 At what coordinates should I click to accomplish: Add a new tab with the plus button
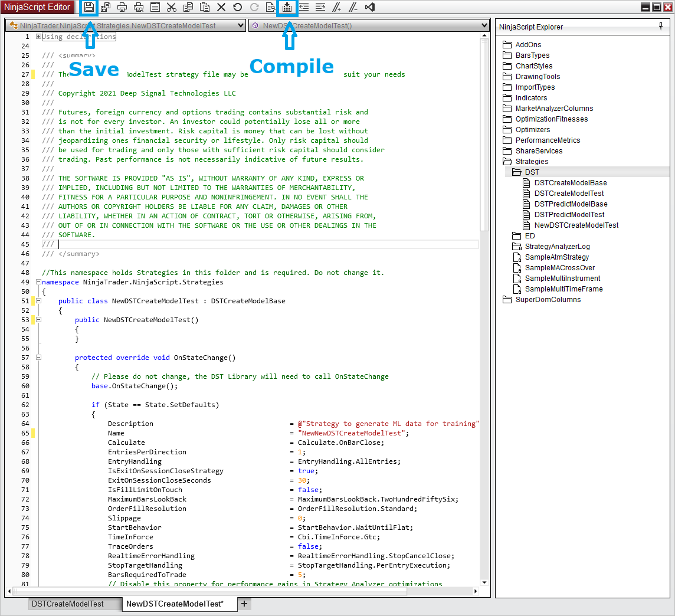point(244,604)
